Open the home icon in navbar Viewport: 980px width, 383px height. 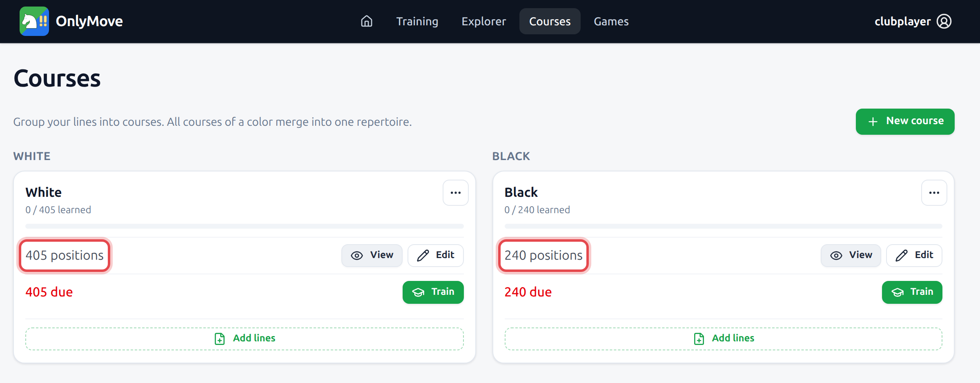367,21
